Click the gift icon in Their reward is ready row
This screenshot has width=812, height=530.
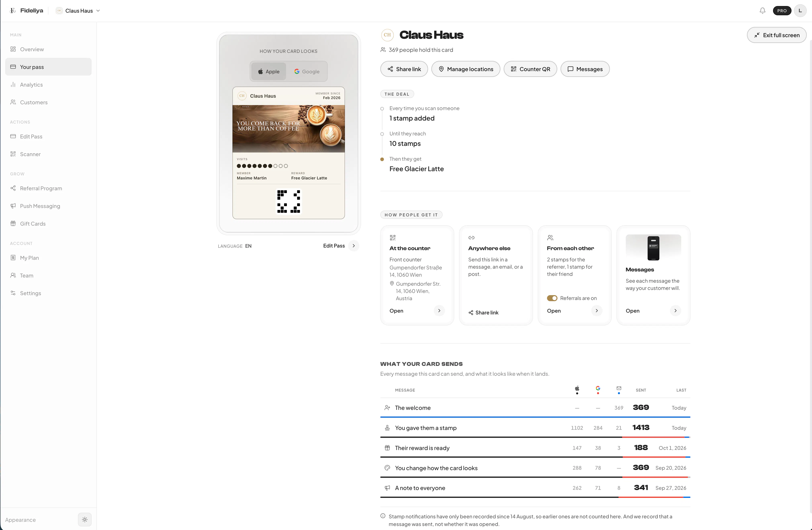(387, 448)
